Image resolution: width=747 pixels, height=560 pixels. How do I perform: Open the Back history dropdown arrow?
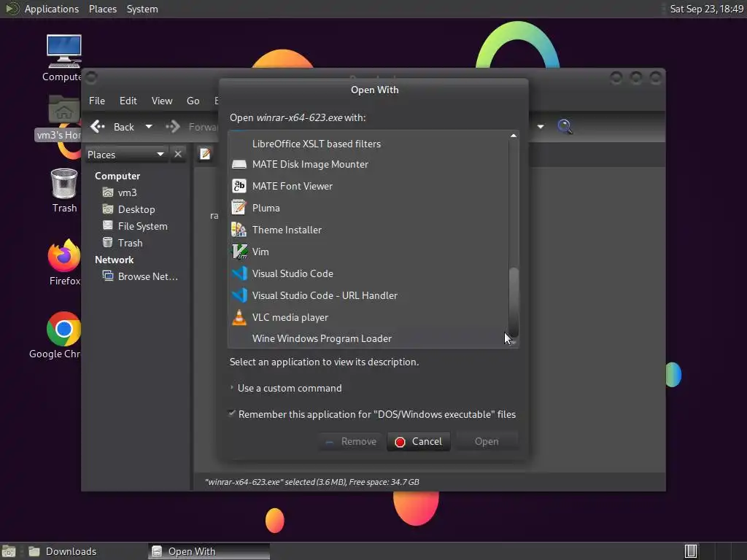pos(149,127)
